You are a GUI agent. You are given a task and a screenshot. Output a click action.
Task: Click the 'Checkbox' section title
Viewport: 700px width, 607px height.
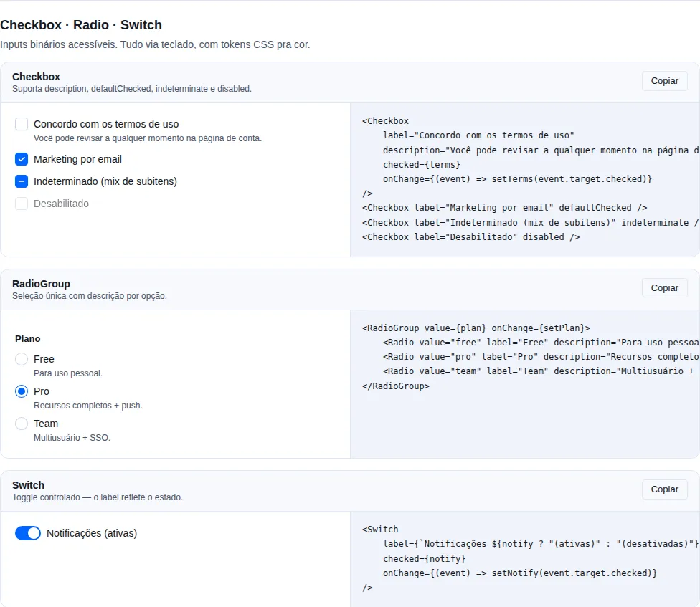point(36,77)
